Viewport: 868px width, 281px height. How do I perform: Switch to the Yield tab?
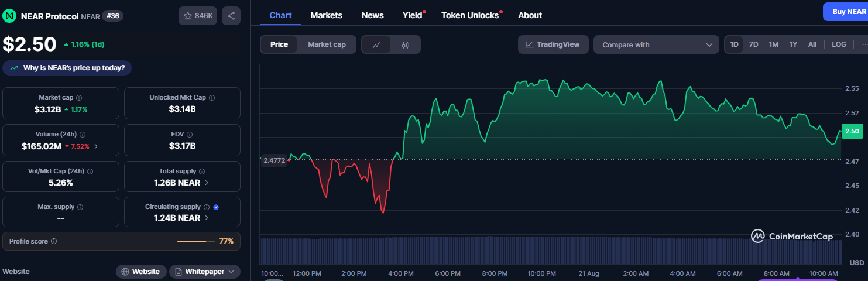(x=413, y=15)
